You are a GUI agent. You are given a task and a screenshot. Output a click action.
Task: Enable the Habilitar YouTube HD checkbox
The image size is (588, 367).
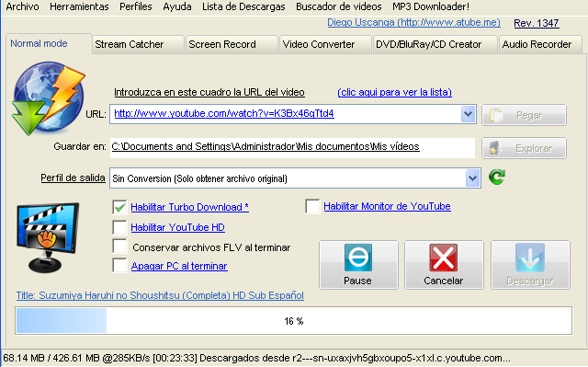119,227
